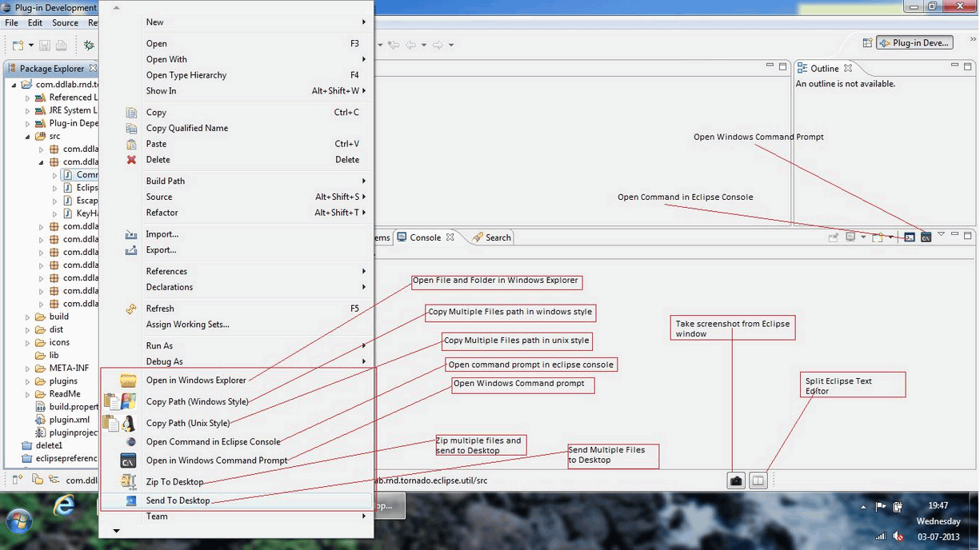The height and width of the screenshot is (550, 980).
Task: Show hidden tray icons arrow
Action: (863, 507)
